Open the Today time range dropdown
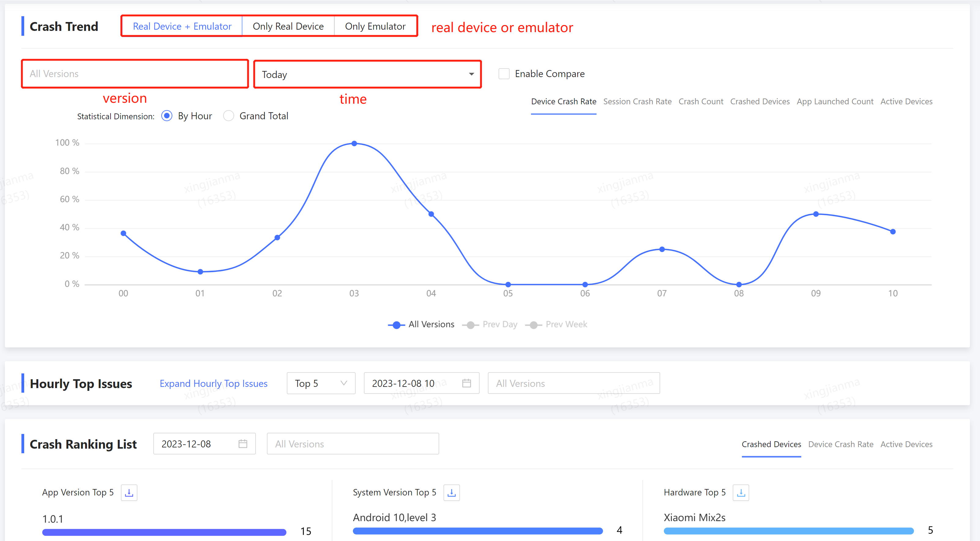980x541 pixels. 368,74
